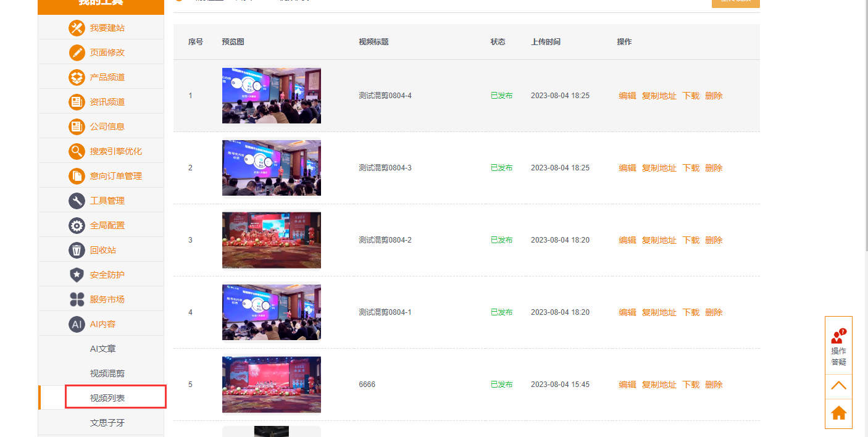Click the four-petal icon beside 服务市场
The width and height of the screenshot is (868, 437).
click(x=77, y=299)
